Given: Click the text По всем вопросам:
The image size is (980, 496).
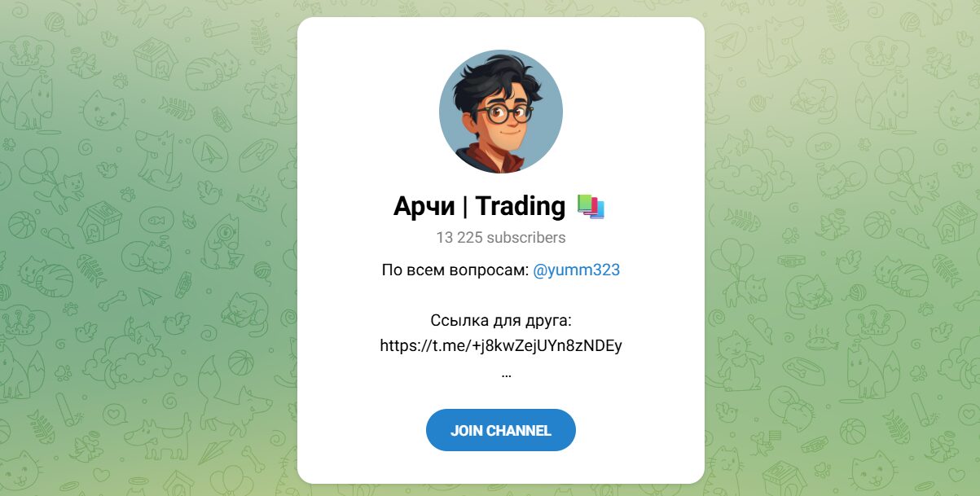Looking at the screenshot, I should [455, 270].
